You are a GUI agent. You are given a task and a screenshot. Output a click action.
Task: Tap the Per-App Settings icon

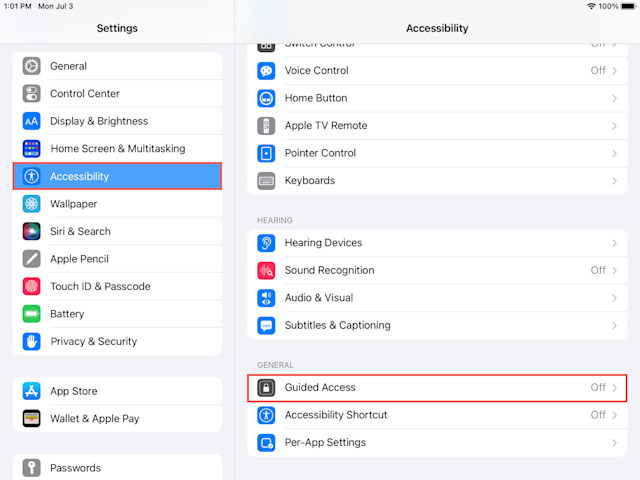click(x=266, y=442)
